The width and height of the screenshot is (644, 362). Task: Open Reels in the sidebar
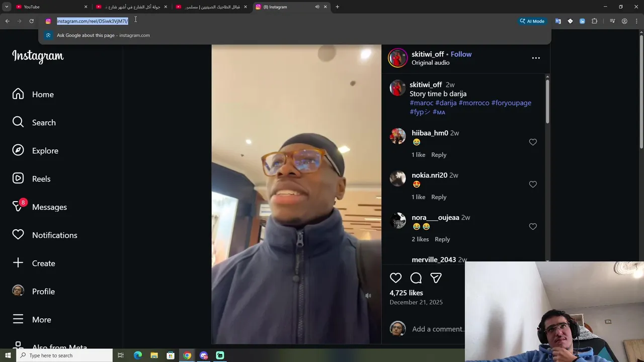tap(31, 178)
